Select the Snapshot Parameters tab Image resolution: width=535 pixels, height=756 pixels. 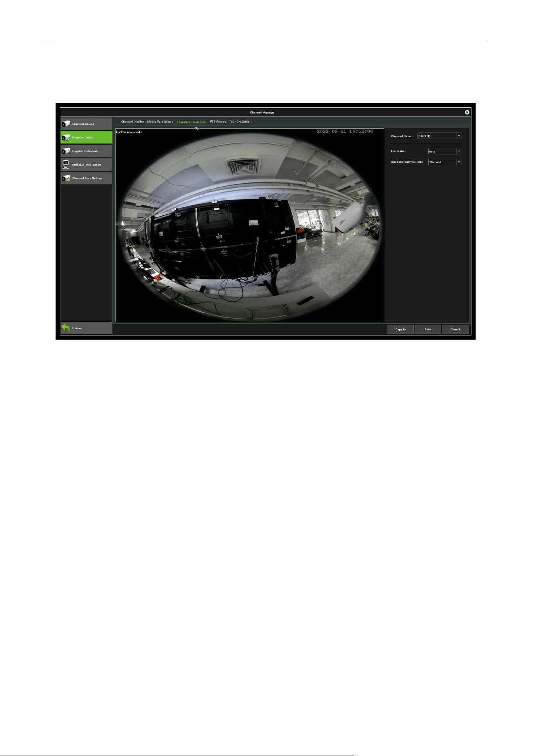click(192, 122)
